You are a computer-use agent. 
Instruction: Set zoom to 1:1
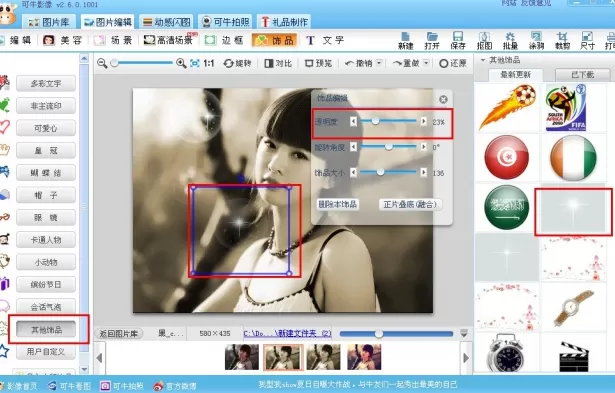point(209,63)
